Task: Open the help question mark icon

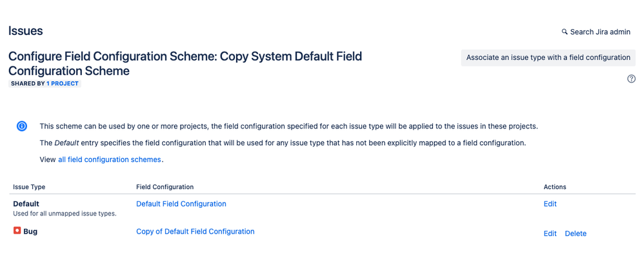Action: pyautogui.click(x=631, y=79)
